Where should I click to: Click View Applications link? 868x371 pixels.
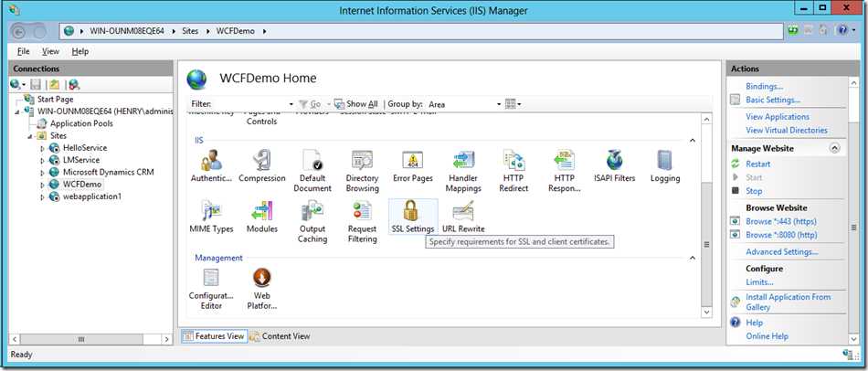tap(778, 117)
